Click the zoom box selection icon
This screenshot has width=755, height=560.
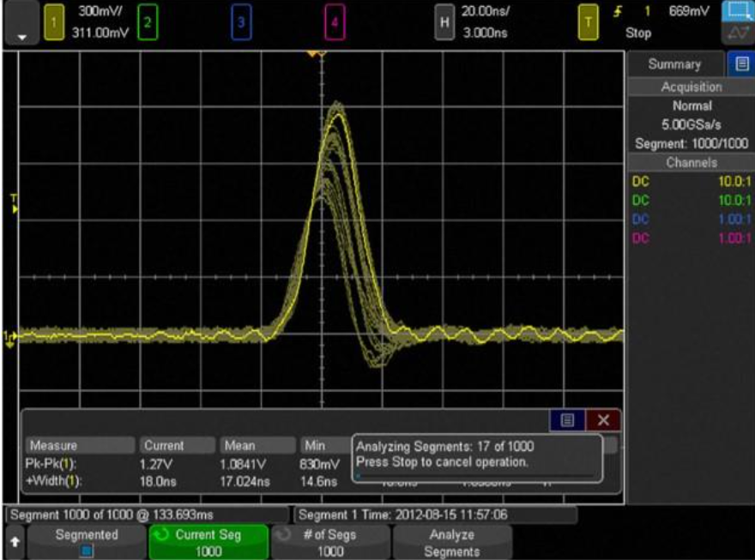pos(737,10)
